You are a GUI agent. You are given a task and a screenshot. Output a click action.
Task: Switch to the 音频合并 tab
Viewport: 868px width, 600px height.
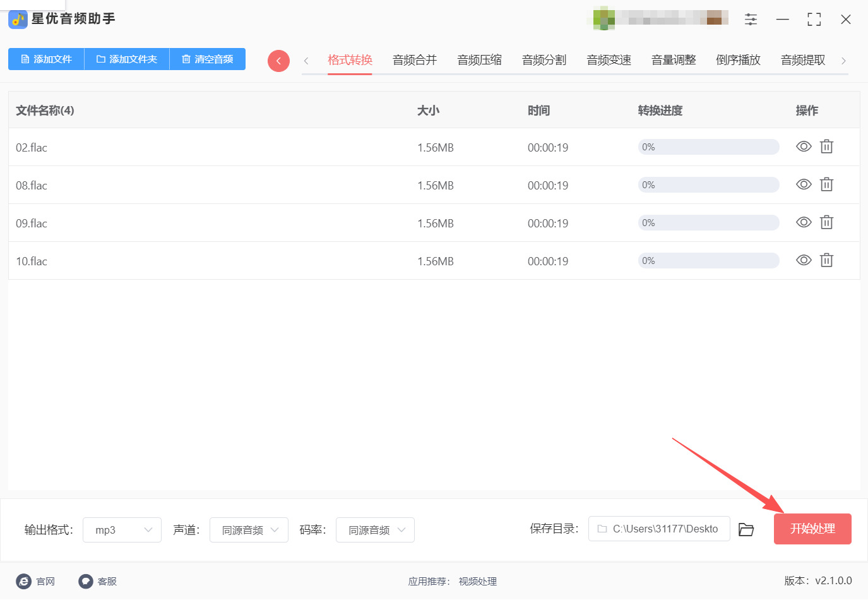pyautogui.click(x=415, y=60)
